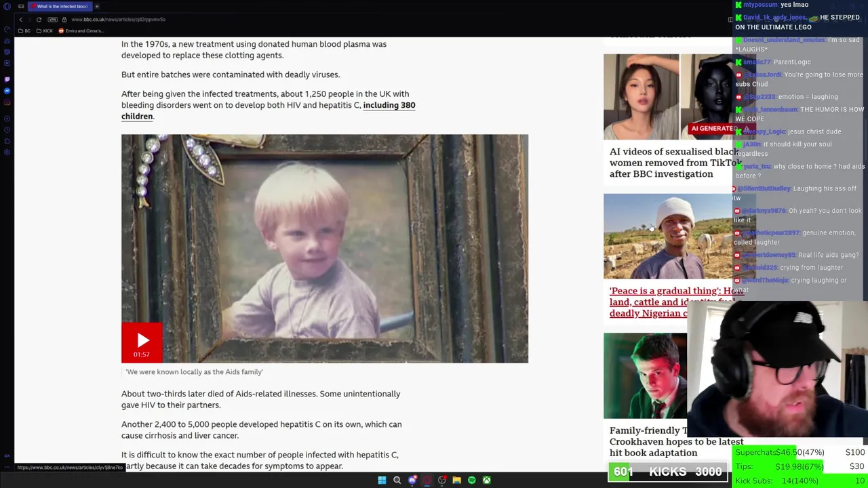The image size is (868, 488).
Task: Open sidebar settings gear icon
Action: pyautogui.click(x=7, y=153)
